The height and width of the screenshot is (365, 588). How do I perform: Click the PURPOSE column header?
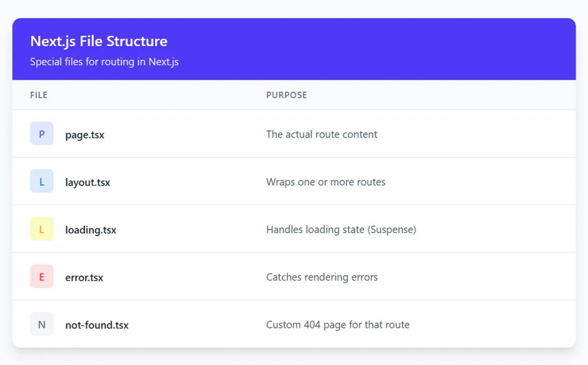[287, 95]
